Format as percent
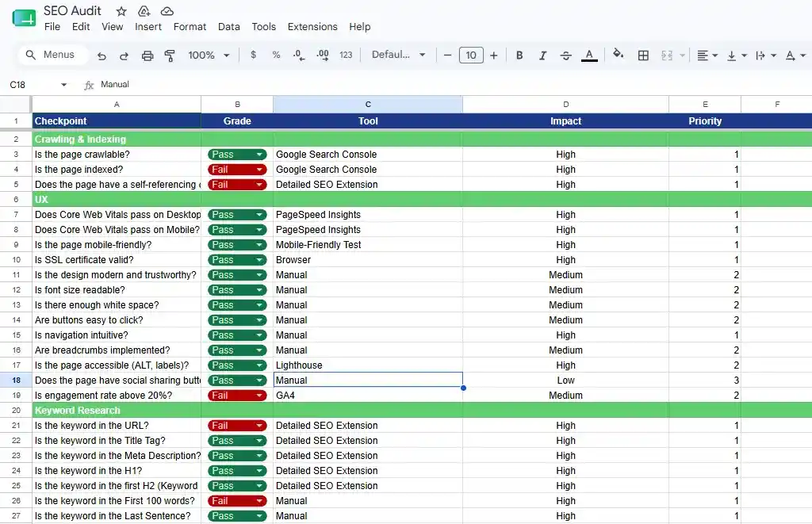Screen dimensions: 812x524 pos(276,55)
